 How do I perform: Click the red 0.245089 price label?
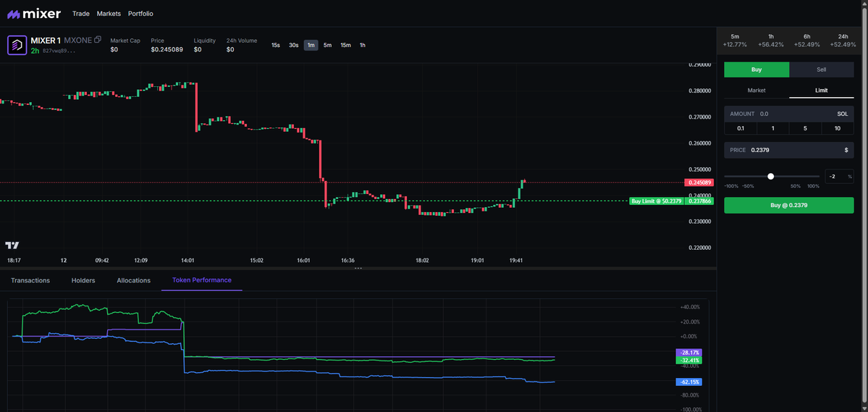coord(699,182)
